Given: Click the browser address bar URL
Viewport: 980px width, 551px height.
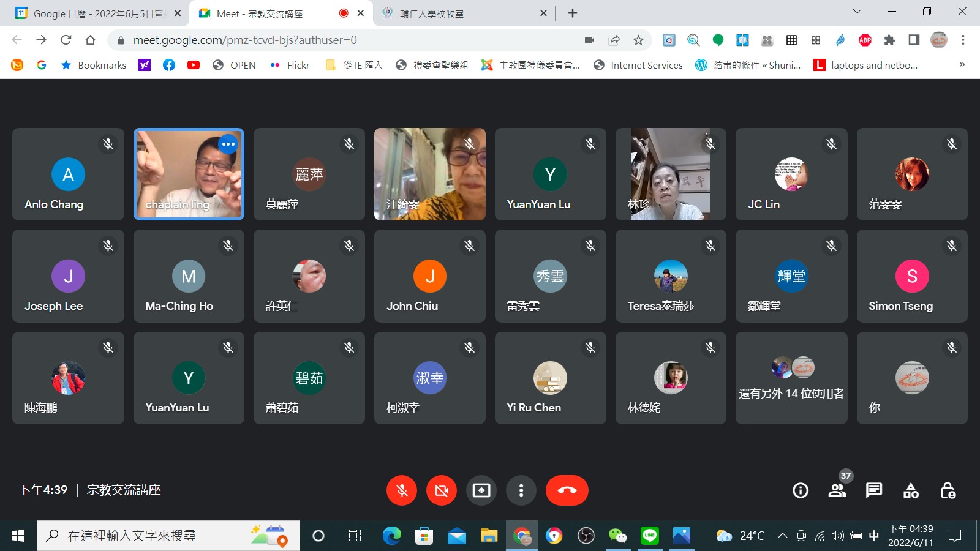Looking at the screenshot, I should [x=245, y=40].
